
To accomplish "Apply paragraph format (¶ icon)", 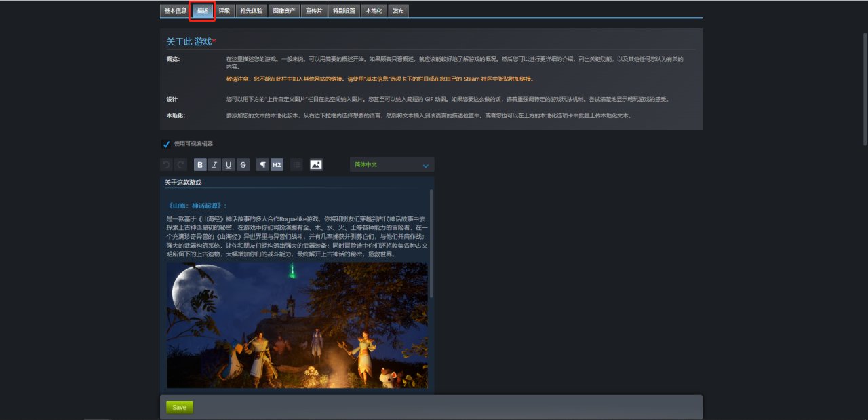I will click(x=262, y=165).
